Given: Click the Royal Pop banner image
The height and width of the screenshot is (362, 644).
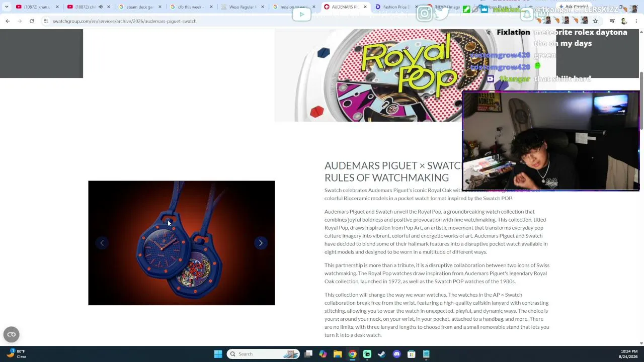Looking at the screenshot, I should click(x=368, y=75).
